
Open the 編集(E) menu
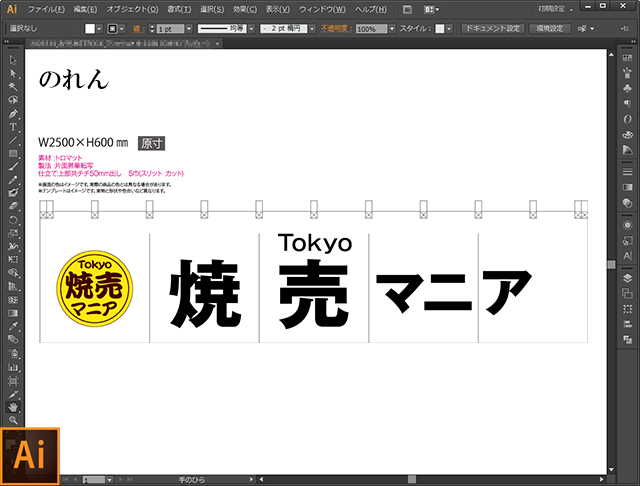(85, 9)
